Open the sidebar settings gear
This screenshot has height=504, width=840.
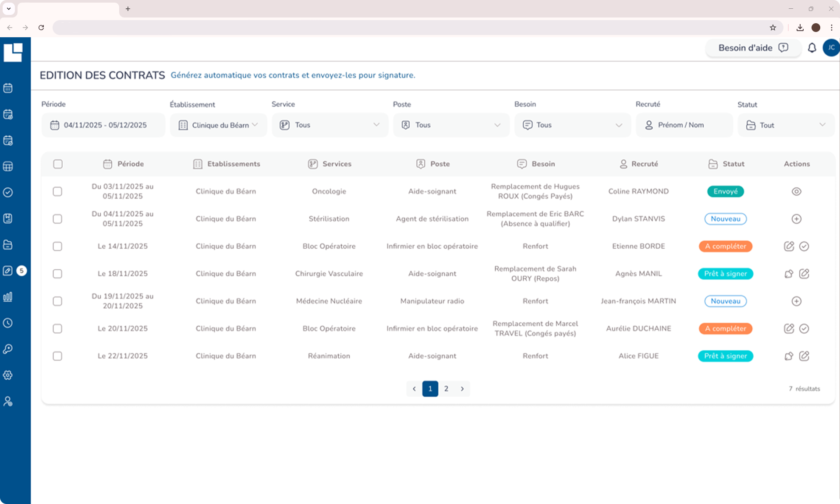(x=8, y=375)
